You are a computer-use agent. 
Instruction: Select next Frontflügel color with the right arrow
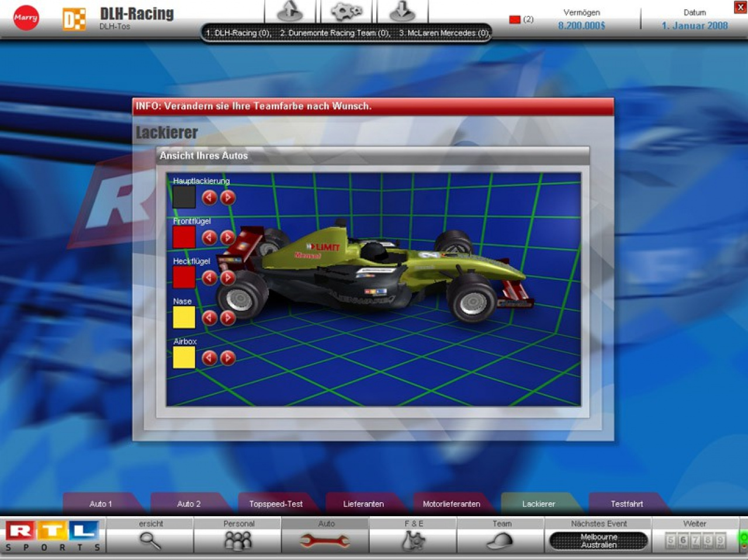[228, 237]
